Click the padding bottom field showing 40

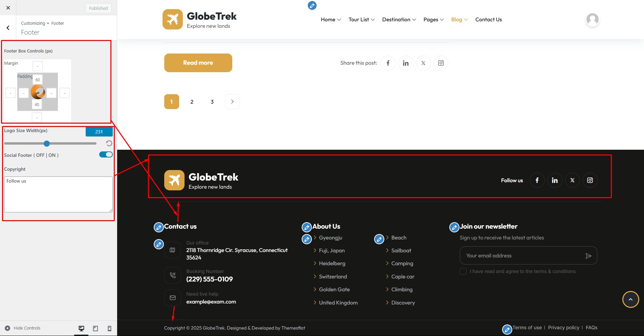tap(37, 104)
